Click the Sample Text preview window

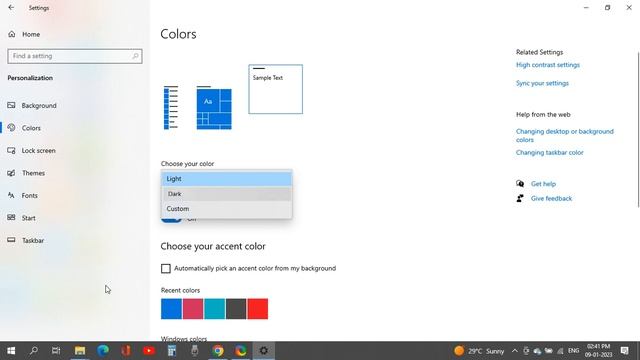[276, 89]
